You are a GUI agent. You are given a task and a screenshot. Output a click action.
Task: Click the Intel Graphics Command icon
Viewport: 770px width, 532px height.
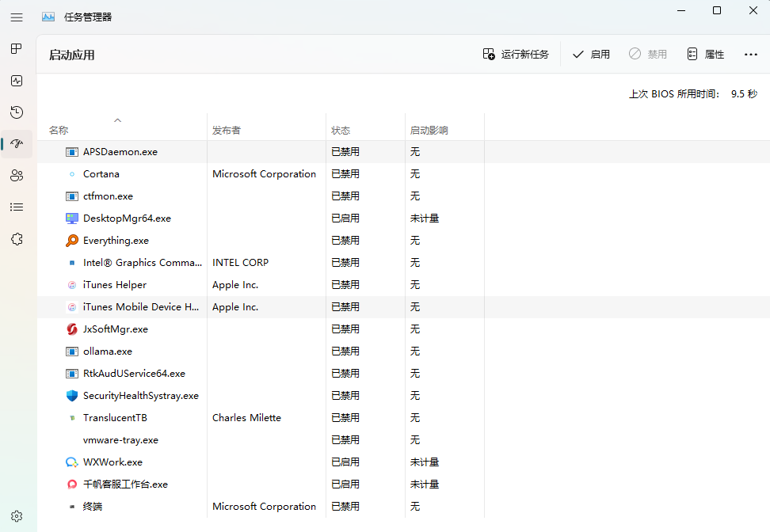pyautogui.click(x=72, y=263)
